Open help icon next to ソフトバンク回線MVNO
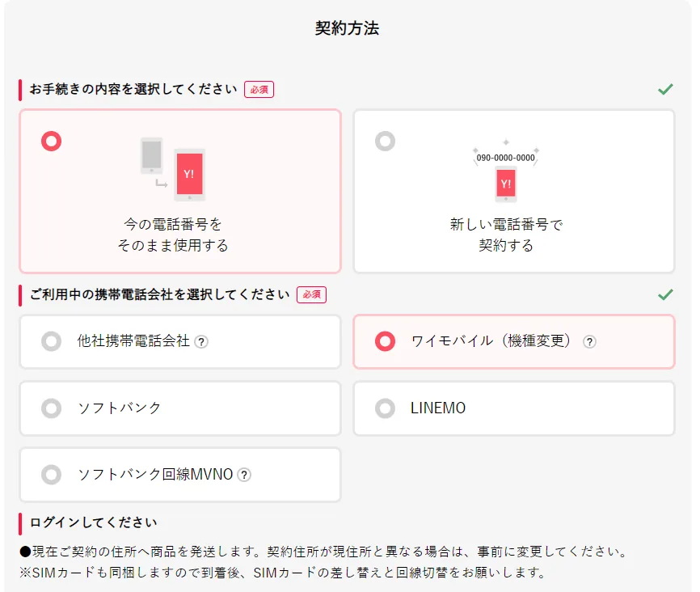 coord(244,475)
